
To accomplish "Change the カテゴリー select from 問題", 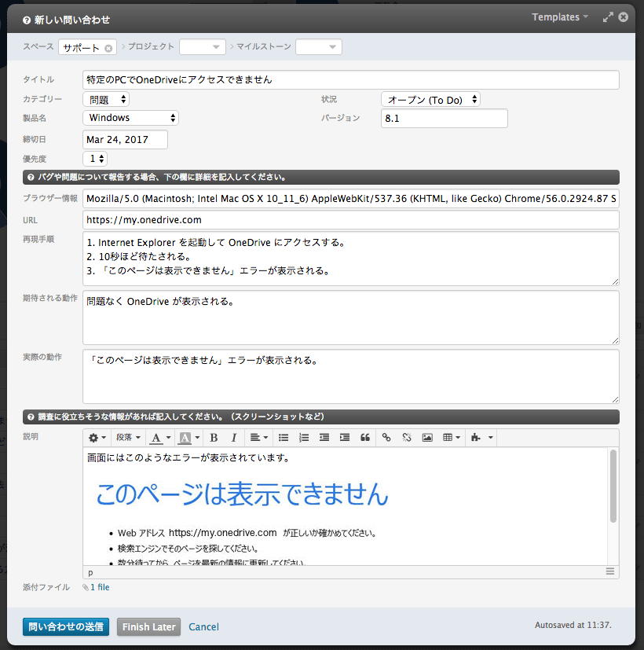I will [107, 100].
